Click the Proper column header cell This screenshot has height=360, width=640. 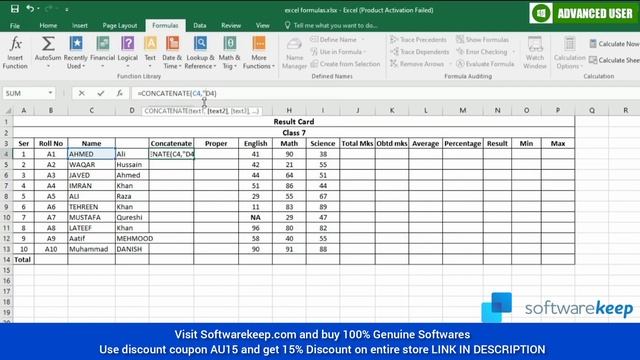(216, 143)
